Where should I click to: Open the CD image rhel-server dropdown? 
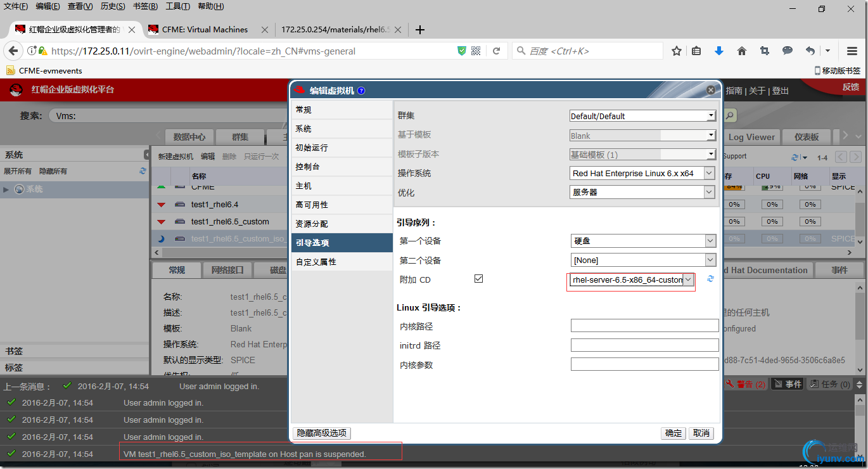click(631, 279)
